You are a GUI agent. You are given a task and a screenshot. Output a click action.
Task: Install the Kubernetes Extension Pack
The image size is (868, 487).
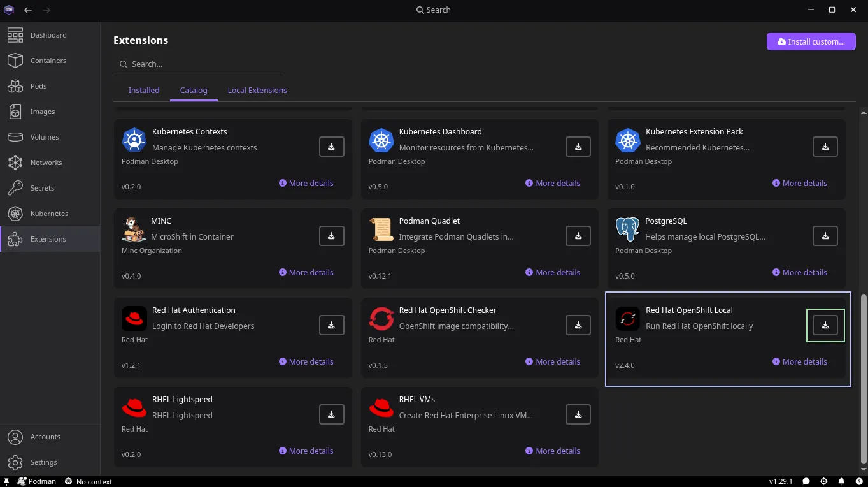pyautogui.click(x=825, y=147)
